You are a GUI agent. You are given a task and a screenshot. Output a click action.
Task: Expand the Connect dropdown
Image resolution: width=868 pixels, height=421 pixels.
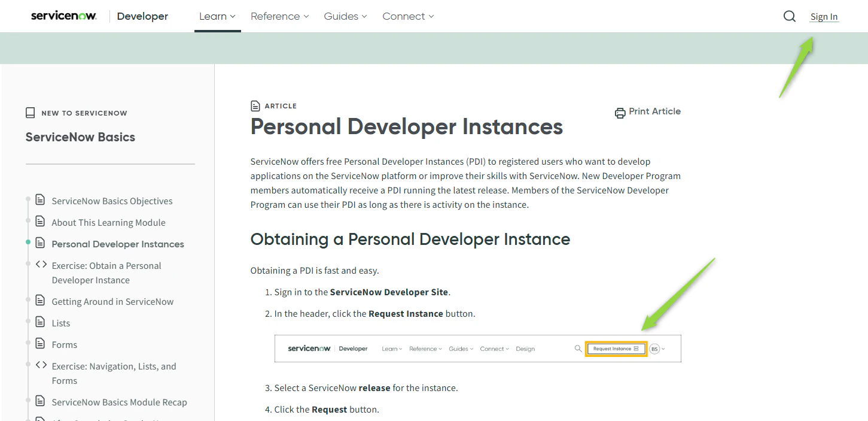pos(407,16)
